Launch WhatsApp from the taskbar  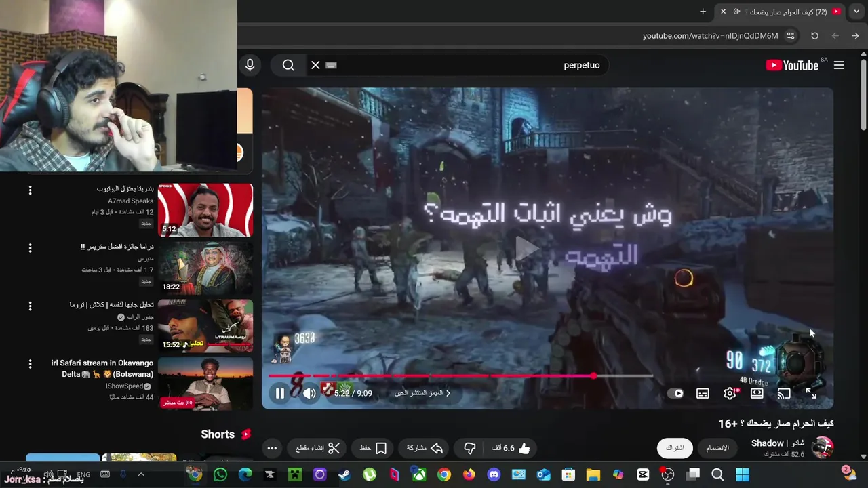tap(220, 474)
